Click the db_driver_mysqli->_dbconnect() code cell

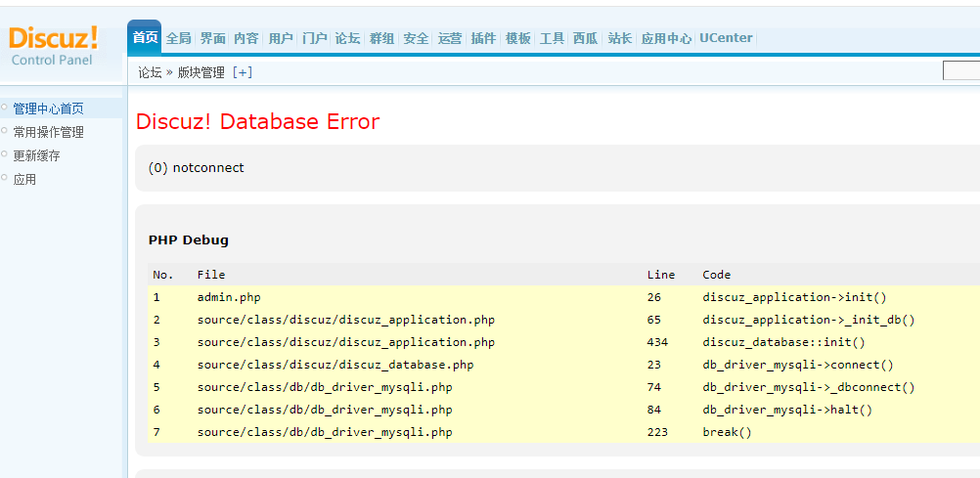pyautogui.click(x=809, y=387)
